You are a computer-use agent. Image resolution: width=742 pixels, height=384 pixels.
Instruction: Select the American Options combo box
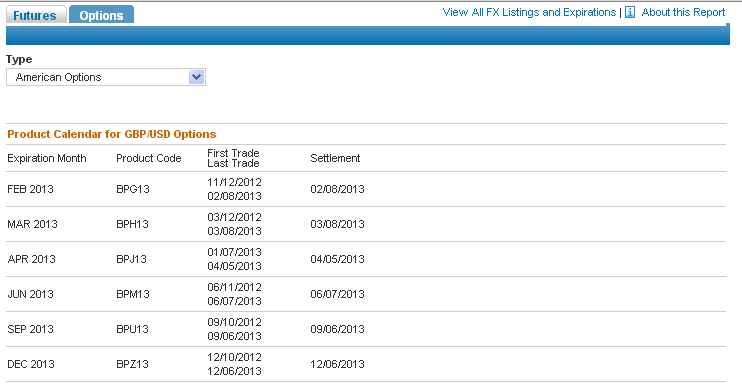coord(106,77)
